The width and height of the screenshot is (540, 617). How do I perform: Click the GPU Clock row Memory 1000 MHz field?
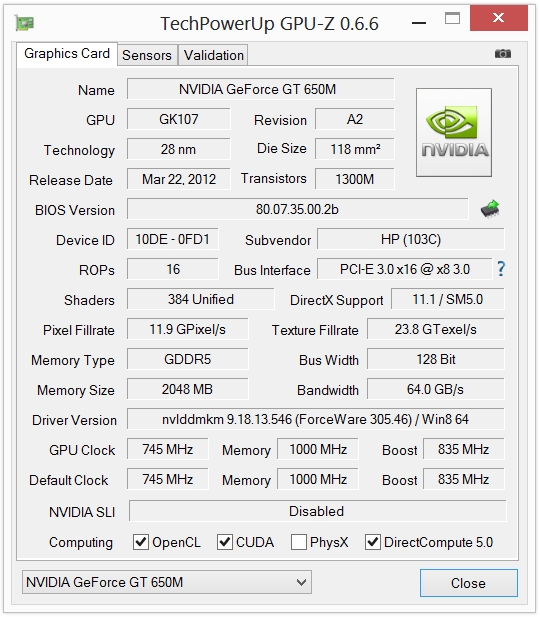pyautogui.click(x=318, y=449)
